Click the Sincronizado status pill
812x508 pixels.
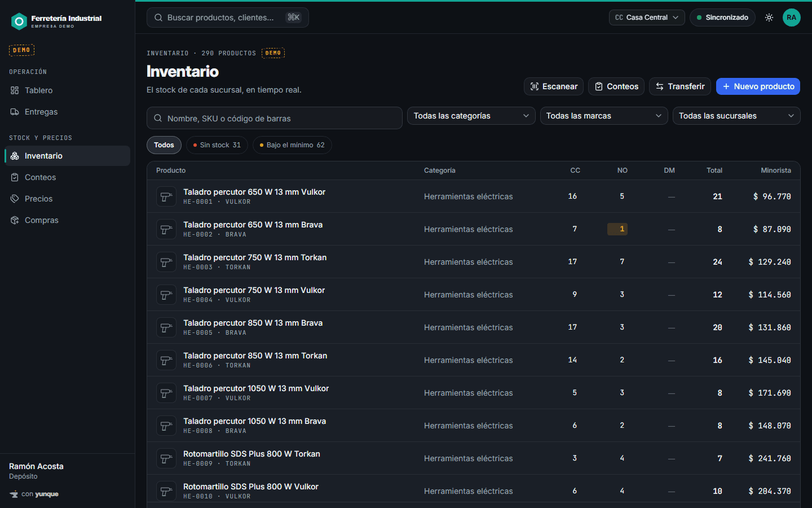coord(722,17)
